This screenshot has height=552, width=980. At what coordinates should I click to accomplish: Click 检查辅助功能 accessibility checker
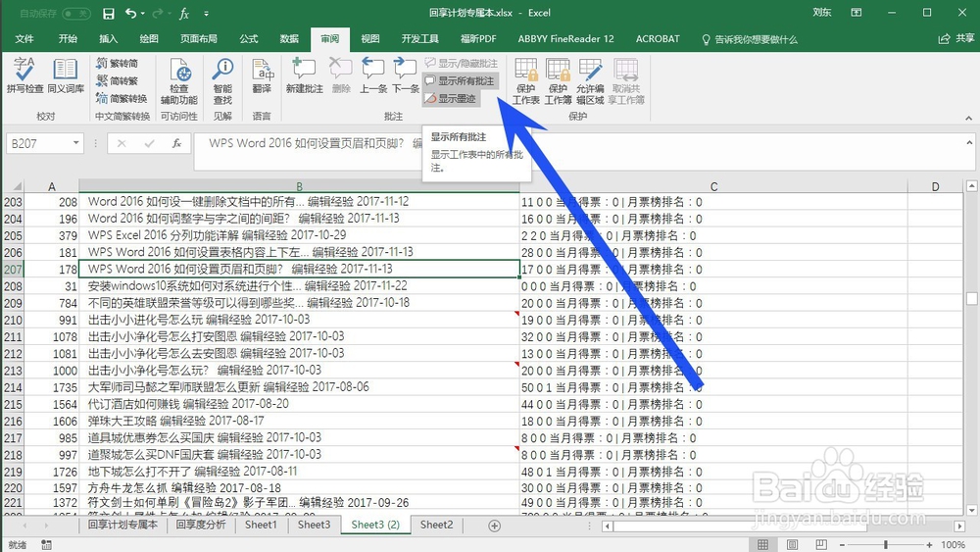pos(178,81)
